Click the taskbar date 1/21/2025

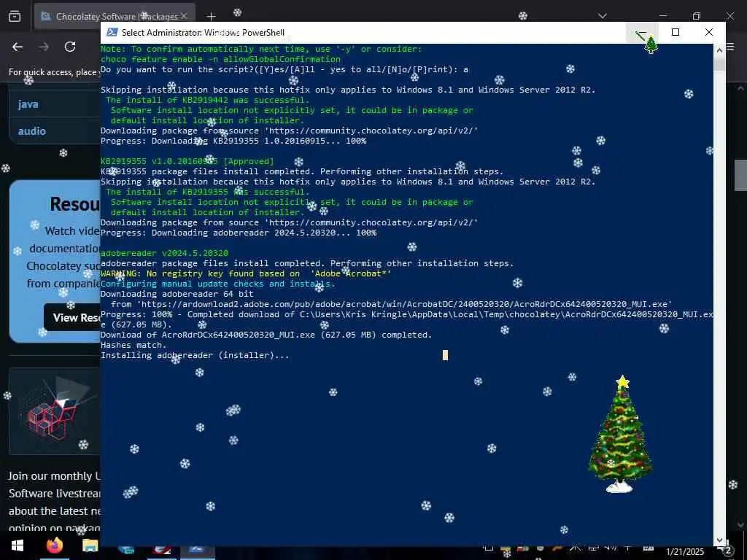[x=684, y=552]
